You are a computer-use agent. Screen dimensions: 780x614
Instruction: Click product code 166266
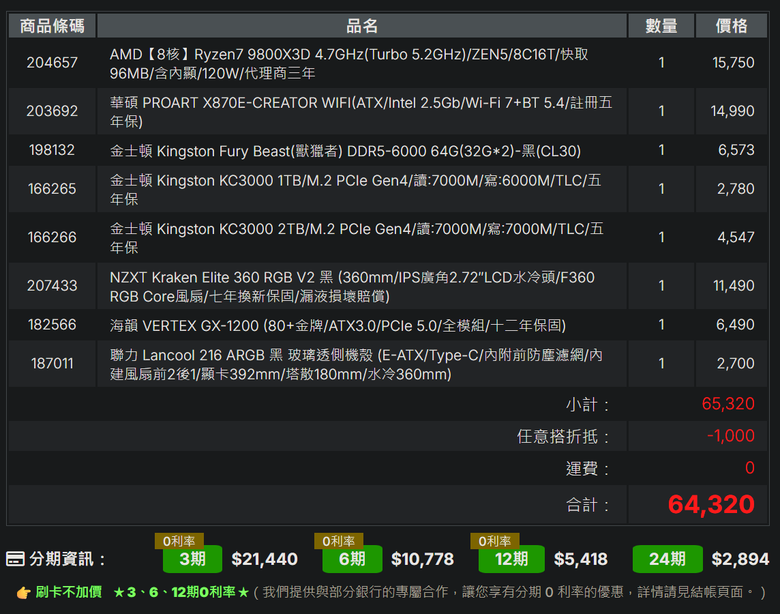(52, 237)
